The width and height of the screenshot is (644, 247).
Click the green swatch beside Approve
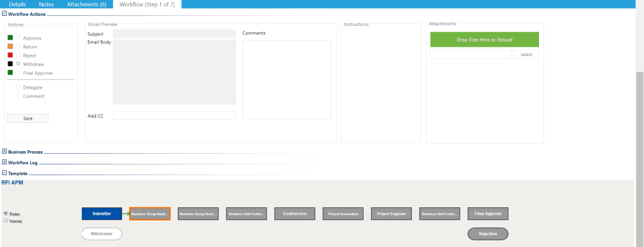(x=10, y=37)
